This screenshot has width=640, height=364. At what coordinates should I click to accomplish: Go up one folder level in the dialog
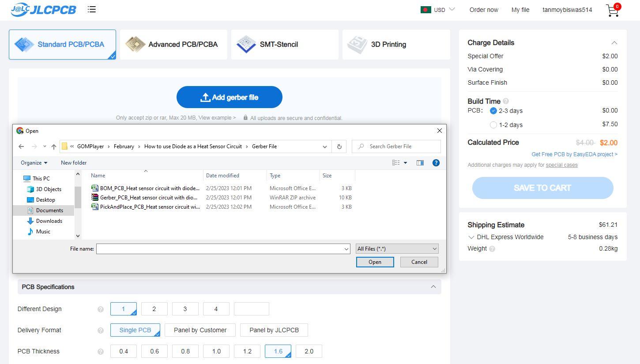[54, 146]
